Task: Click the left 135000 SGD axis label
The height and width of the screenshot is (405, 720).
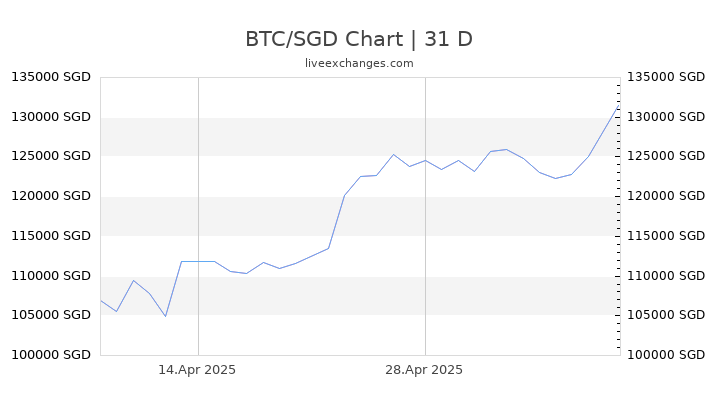Action: [x=51, y=77]
